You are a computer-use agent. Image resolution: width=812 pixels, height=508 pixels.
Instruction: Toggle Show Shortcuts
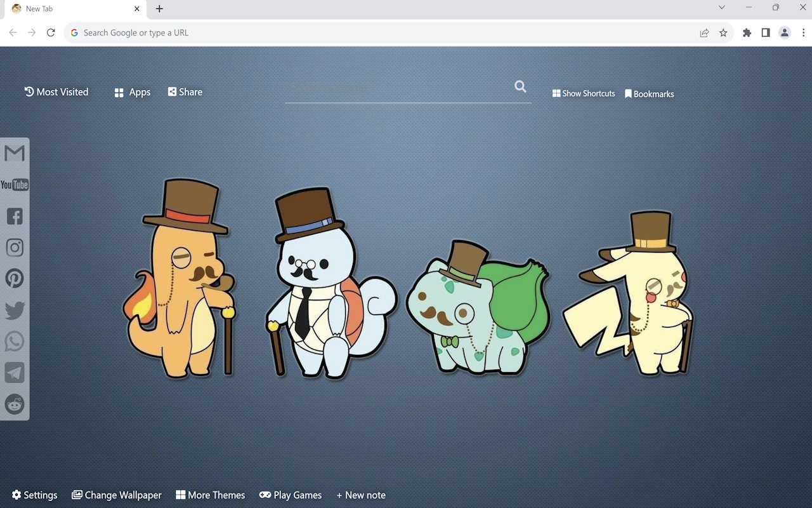point(584,93)
